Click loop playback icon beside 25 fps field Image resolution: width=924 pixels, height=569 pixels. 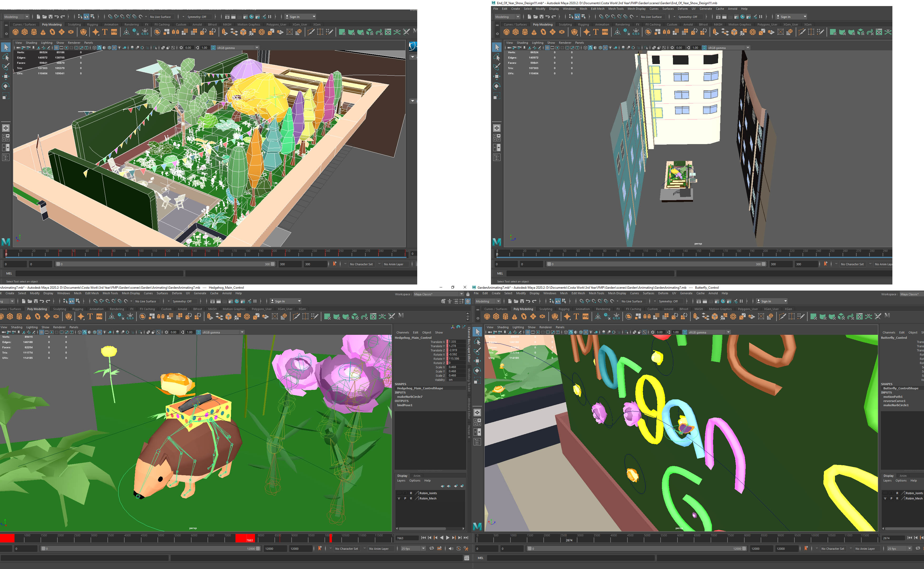[x=431, y=548]
